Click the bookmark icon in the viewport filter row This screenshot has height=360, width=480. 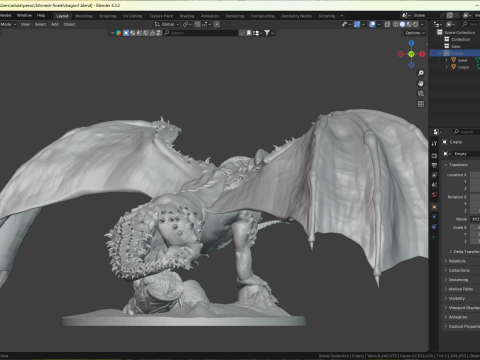point(249,33)
